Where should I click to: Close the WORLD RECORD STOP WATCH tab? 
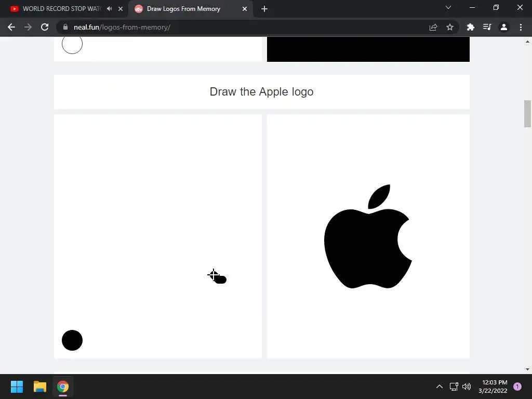(121, 9)
